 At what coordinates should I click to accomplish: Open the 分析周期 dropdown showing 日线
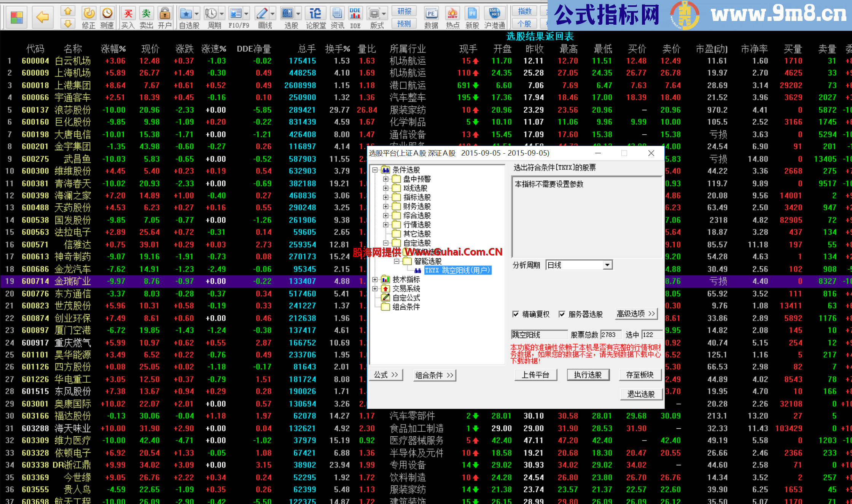[608, 265]
